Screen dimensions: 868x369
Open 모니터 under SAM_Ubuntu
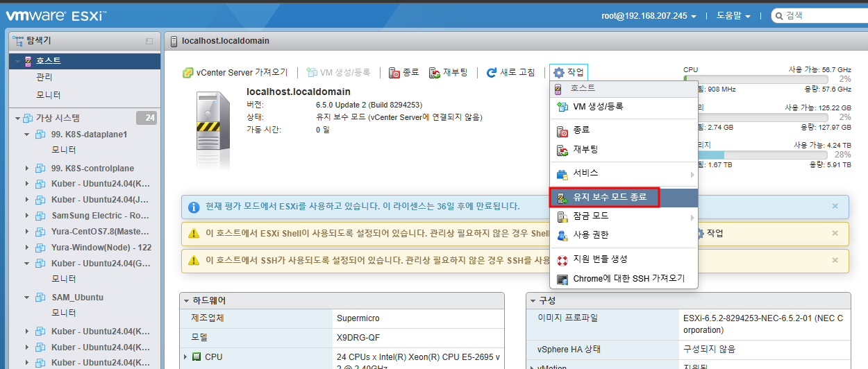(x=64, y=313)
